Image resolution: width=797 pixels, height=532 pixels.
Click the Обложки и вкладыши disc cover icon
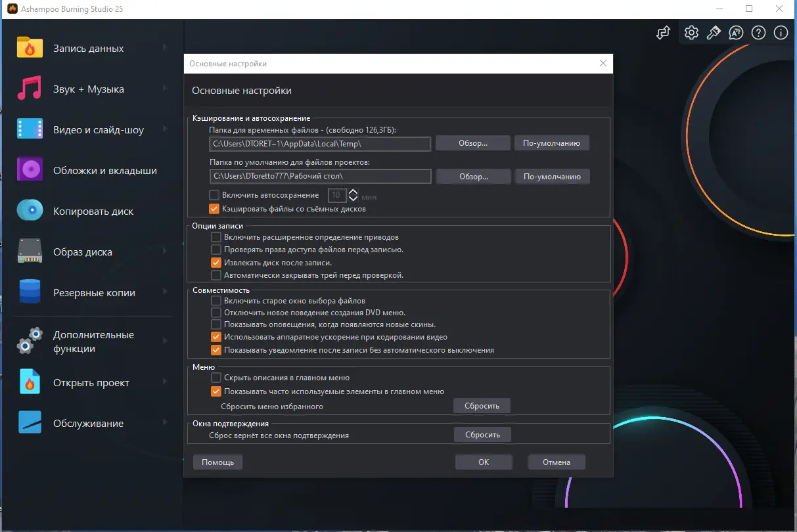tap(30, 170)
